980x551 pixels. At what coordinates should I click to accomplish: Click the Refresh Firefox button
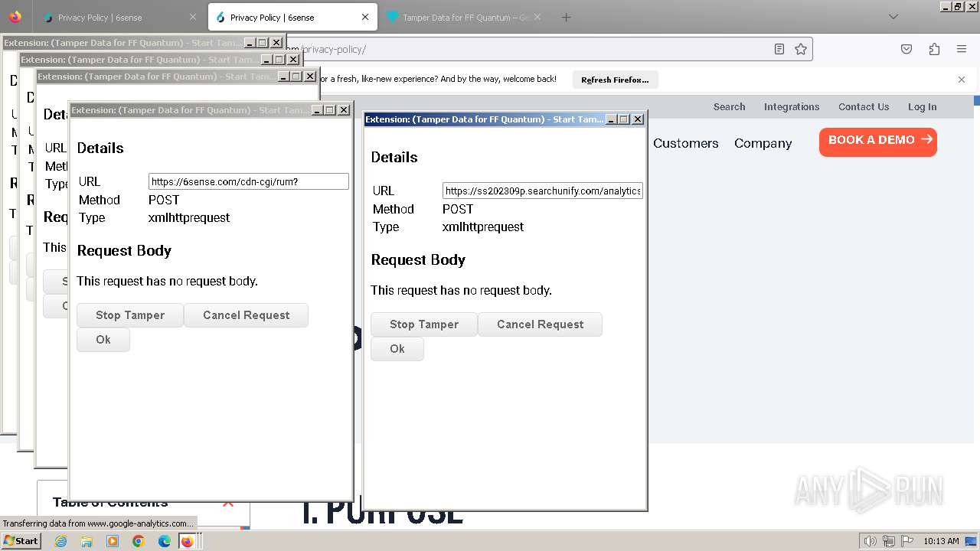pyautogui.click(x=615, y=80)
